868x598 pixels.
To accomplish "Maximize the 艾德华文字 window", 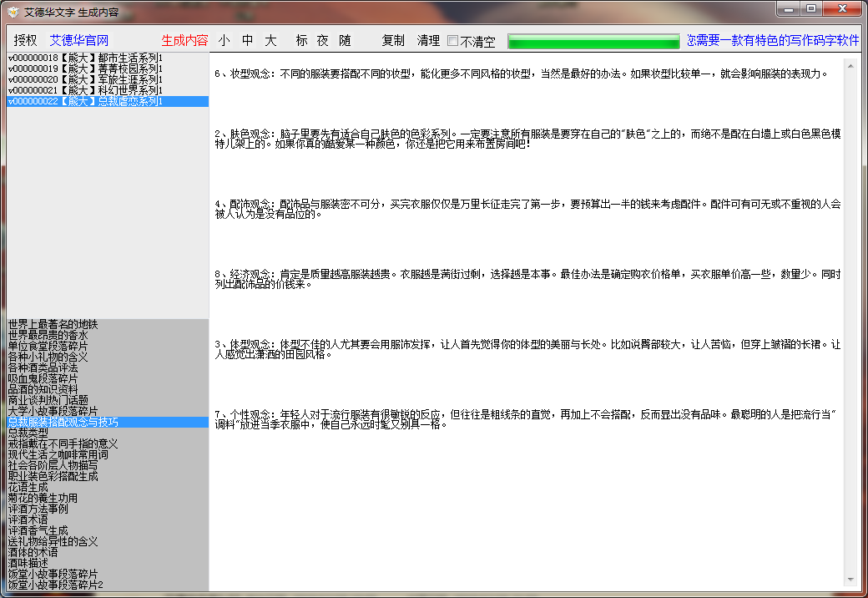I will (811, 9).
